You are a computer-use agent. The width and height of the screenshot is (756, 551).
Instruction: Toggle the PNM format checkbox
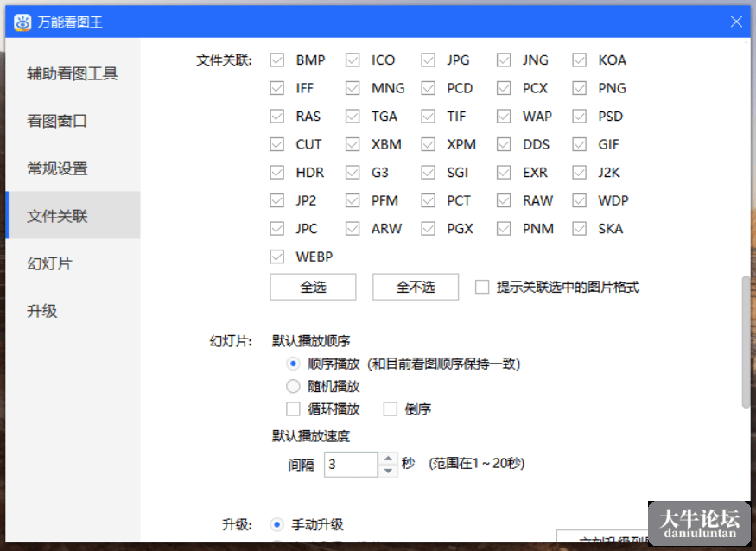(x=504, y=228)
